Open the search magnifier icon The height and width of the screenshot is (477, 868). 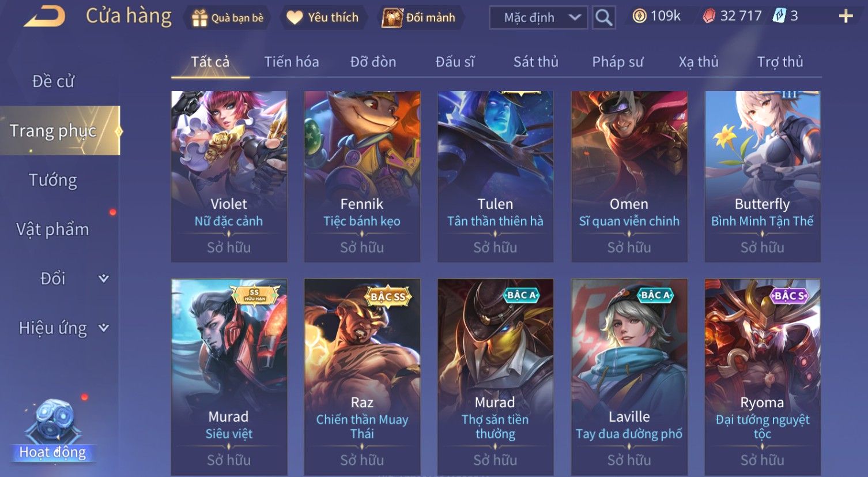[x=603, y=18]
